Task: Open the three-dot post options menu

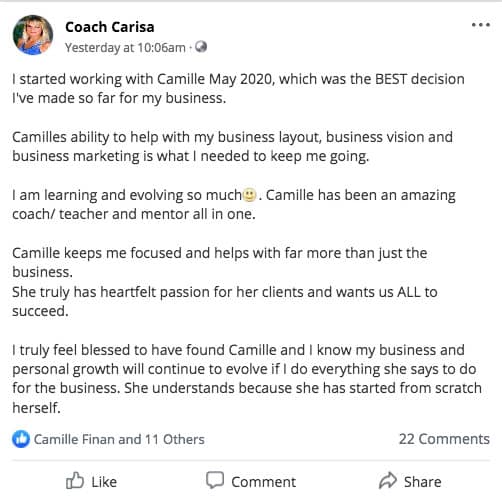Action: click(x=480, y=25)
